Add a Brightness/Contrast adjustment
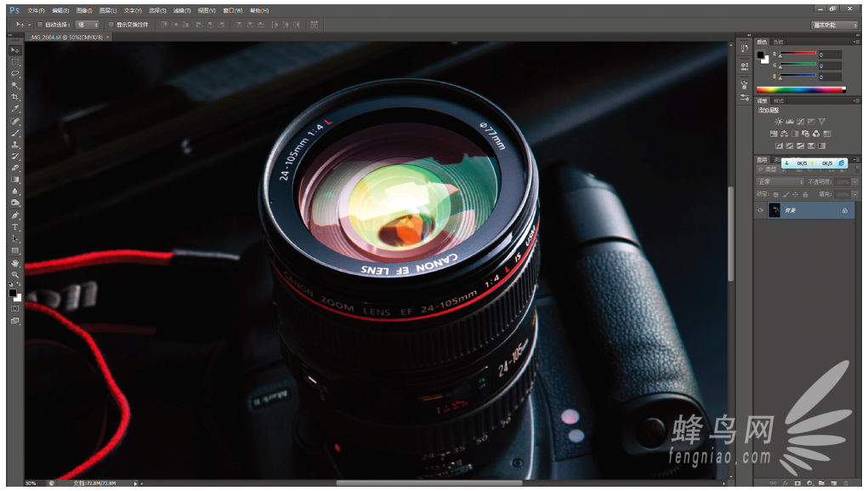 pyautogui.click(x=779, y=122)
